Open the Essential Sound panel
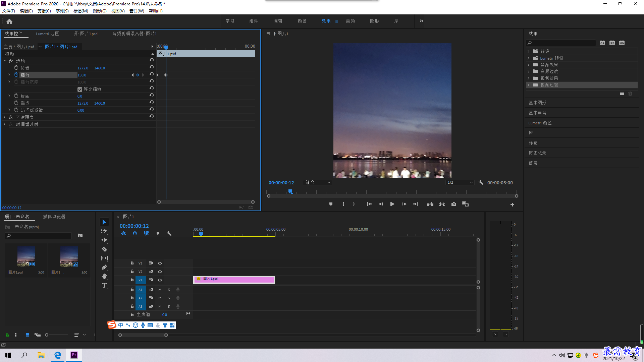Viewport: 644px width, 362px height. tap(537, 113)
